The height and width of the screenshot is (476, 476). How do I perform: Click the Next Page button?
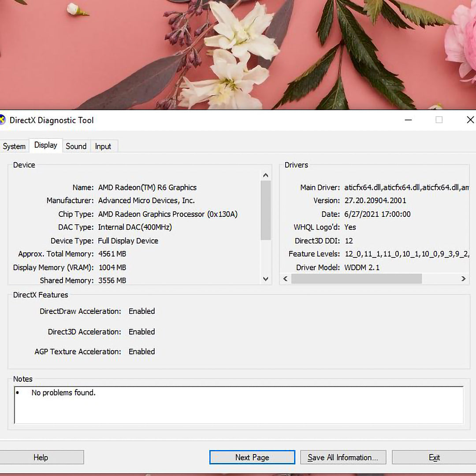tap(252, 457)
